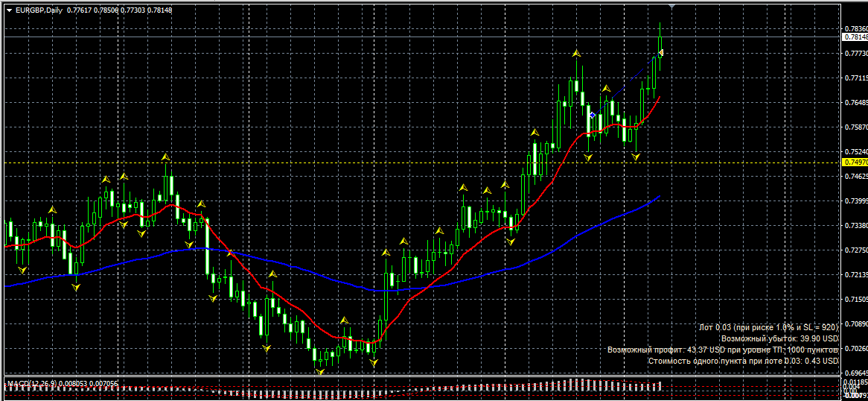Click the yellow dashed horizontal level line
Image resolution: width=868 pixels, height=401 pixels.
421,162
